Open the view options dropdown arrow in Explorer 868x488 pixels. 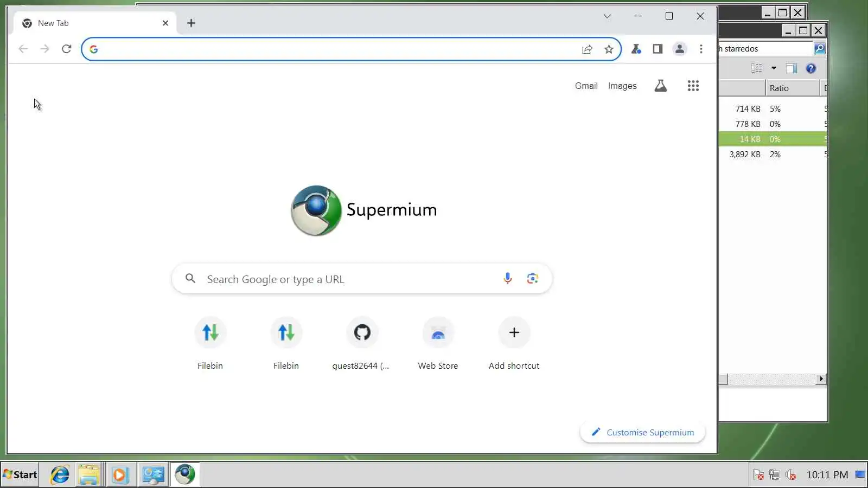774,68
